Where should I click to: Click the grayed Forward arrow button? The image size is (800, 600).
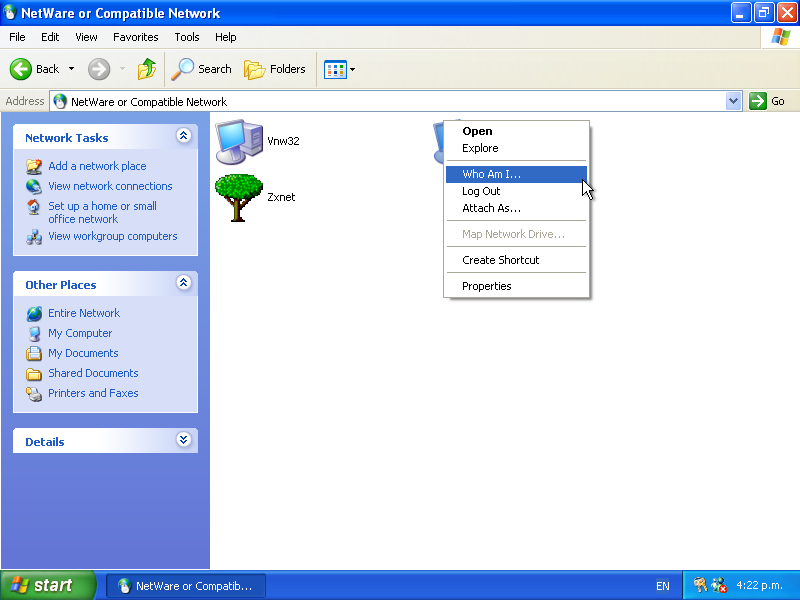click(99, 69)
